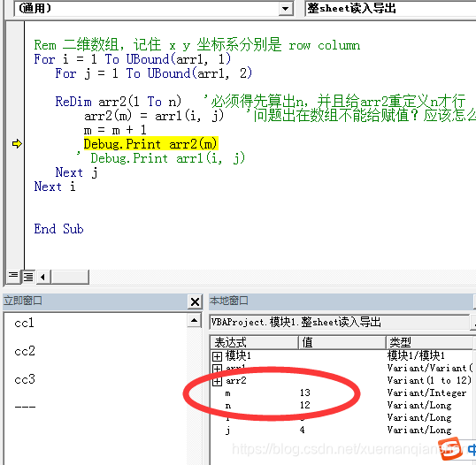Click the line m = m + 1
Image resolution: width=476 pixels, height=465 pixels.
pyautogui.click(x=115, y=130)
